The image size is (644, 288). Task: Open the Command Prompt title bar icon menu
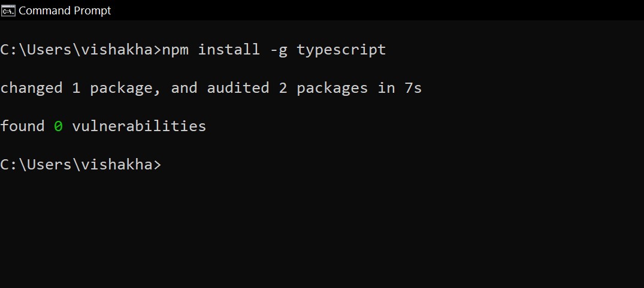[x=8, y=11]
